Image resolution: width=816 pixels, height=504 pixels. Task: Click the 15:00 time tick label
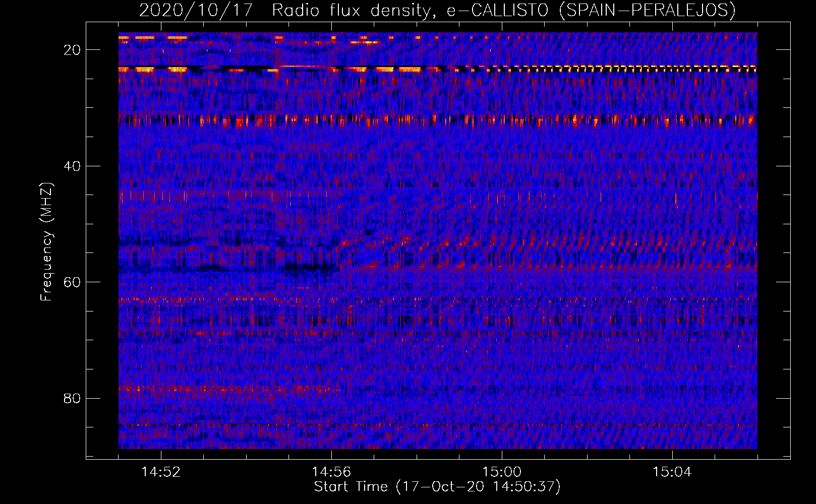502,472
